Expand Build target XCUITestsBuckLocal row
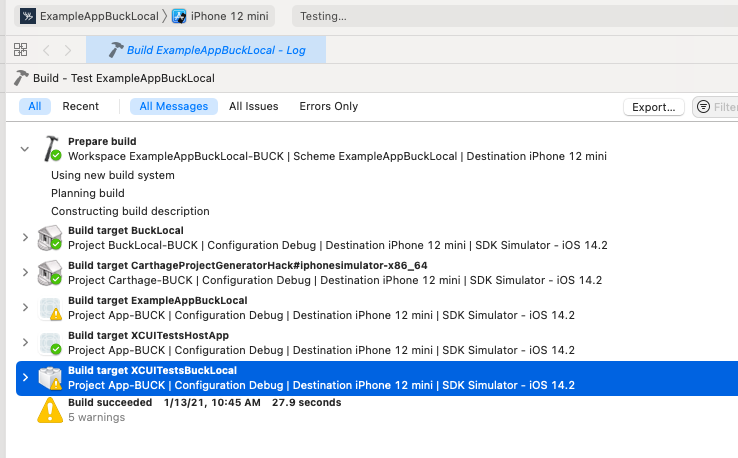Screen dimensions: 738x458 point(25,378)
